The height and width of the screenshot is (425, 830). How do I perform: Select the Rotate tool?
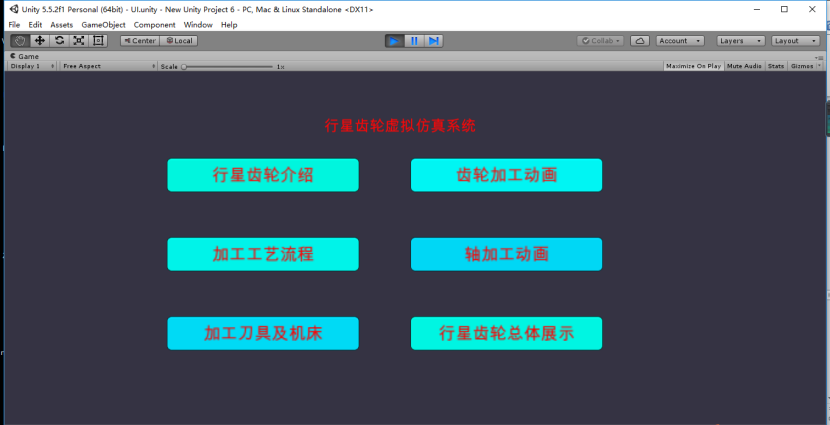pyautogui.click(x=59, y=41)
